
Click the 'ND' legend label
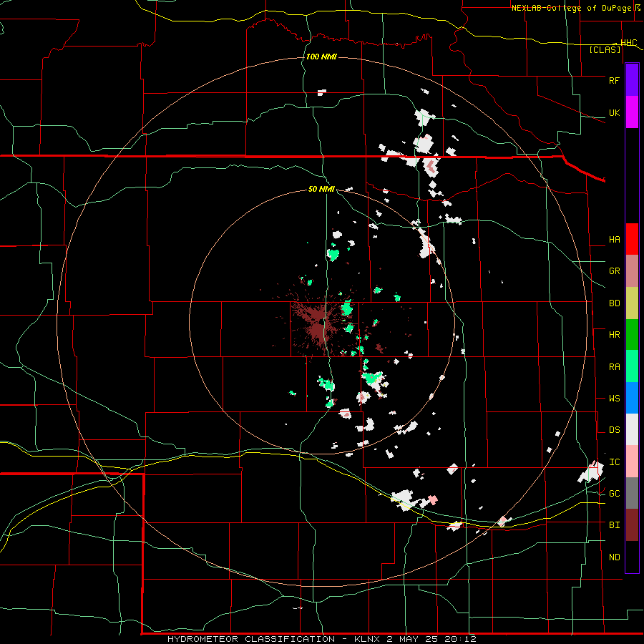614,557
